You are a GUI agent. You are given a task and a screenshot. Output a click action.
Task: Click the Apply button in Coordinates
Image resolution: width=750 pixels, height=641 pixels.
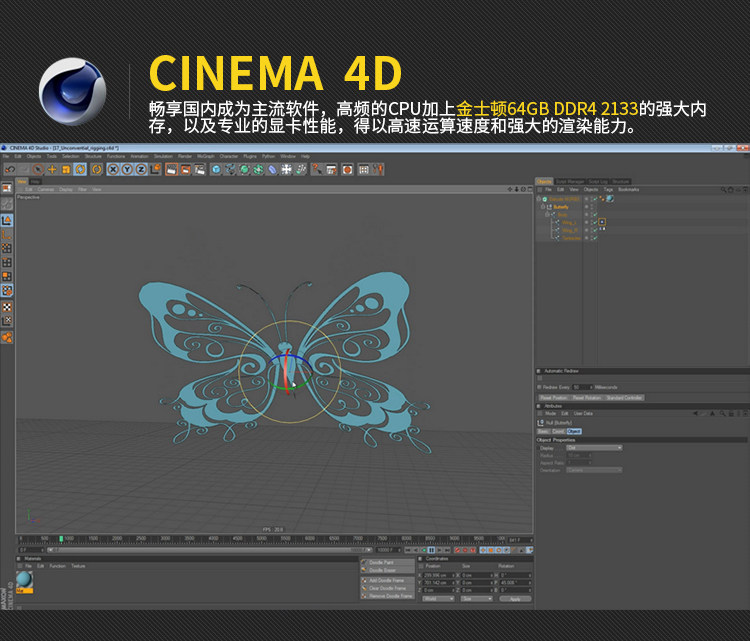(x=515, y=599)
